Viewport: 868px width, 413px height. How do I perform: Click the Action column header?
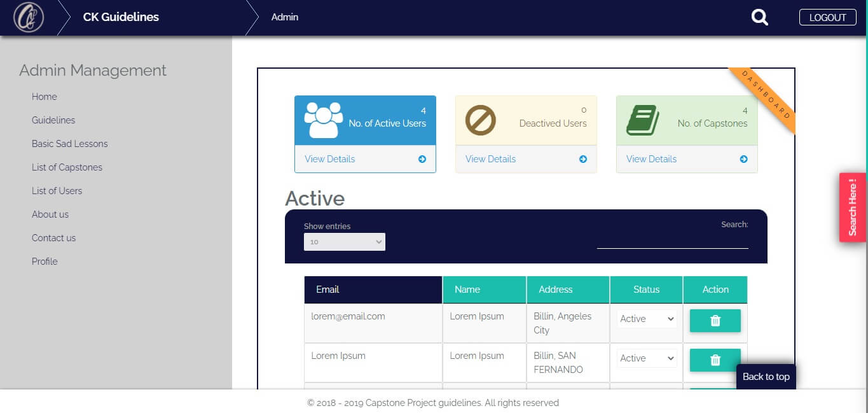point(715,290)
